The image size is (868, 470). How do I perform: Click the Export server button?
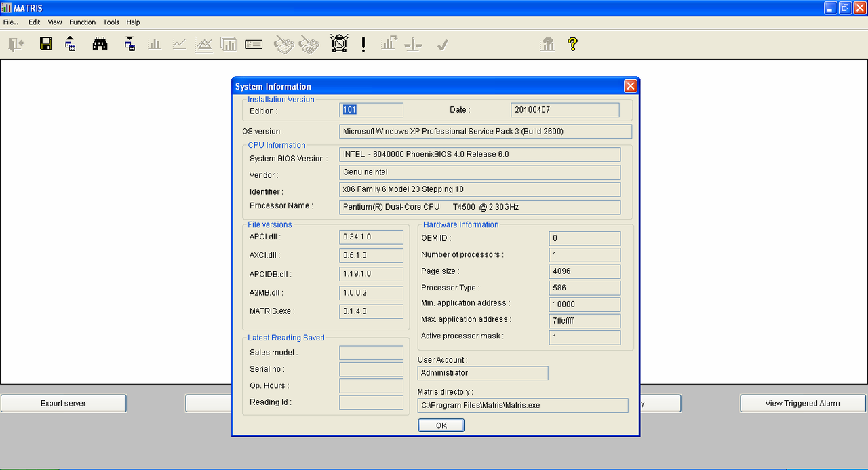(63, 403)
